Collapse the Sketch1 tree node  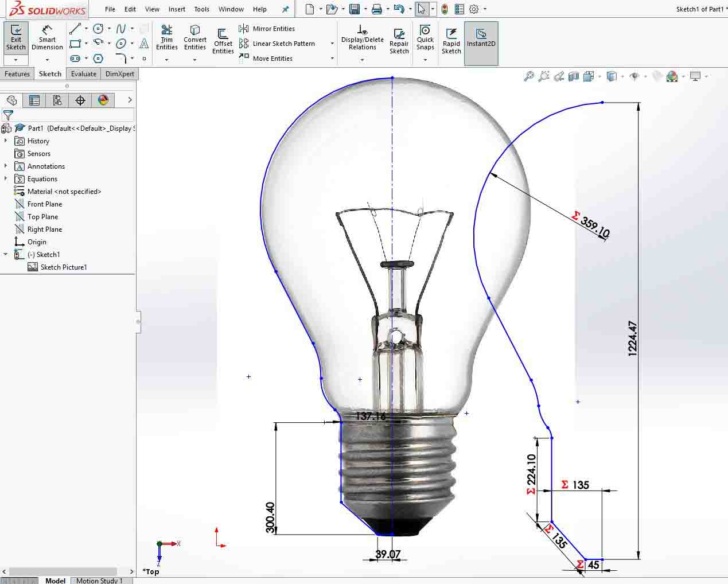point(6,254)
